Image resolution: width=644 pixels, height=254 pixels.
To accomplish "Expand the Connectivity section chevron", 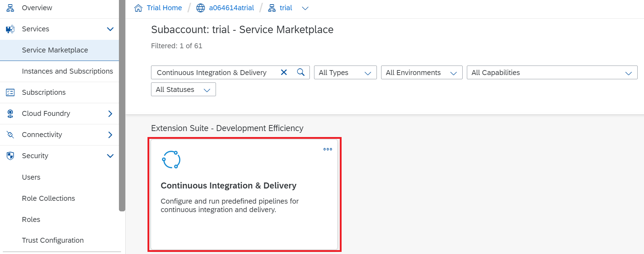I will [x=110, y=135].
